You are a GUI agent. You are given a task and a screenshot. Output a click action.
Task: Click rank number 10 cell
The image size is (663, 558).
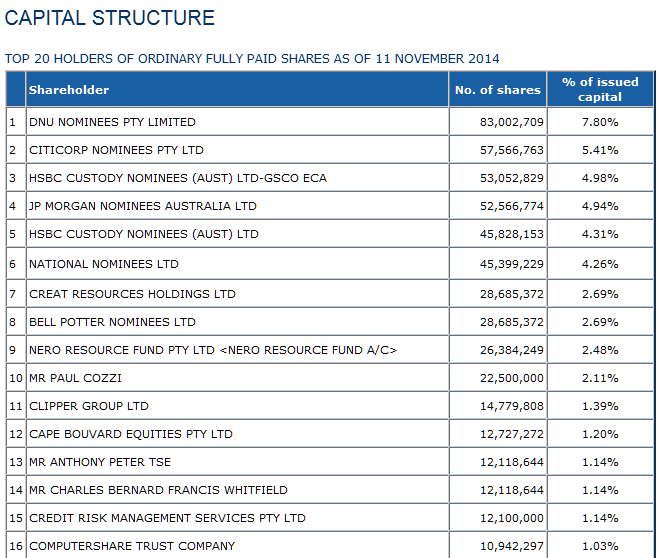coord(16,378)
